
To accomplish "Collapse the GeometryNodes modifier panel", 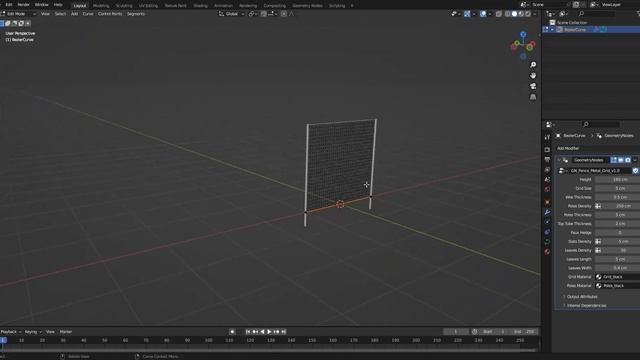I will (559, 160).
